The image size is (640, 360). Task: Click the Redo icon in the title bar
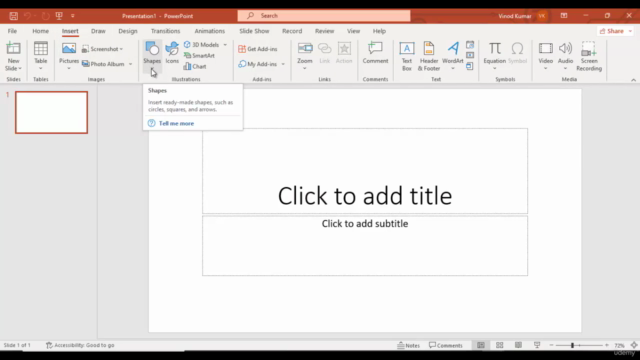pyautogui.click(x=45, y=16)
